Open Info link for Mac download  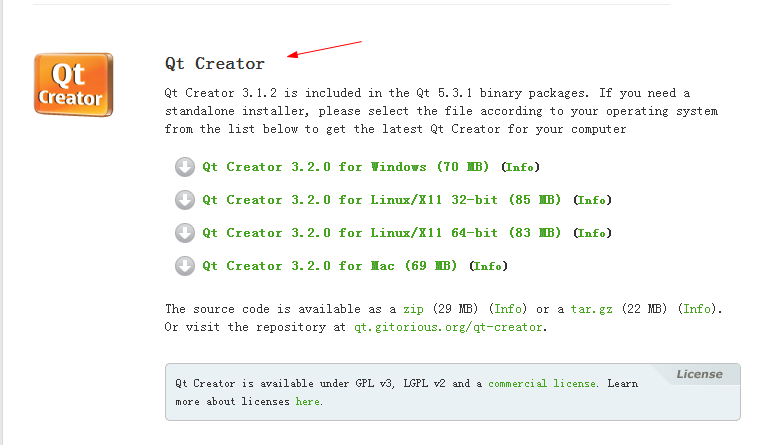pyautogui.click(x=488, y=266)
